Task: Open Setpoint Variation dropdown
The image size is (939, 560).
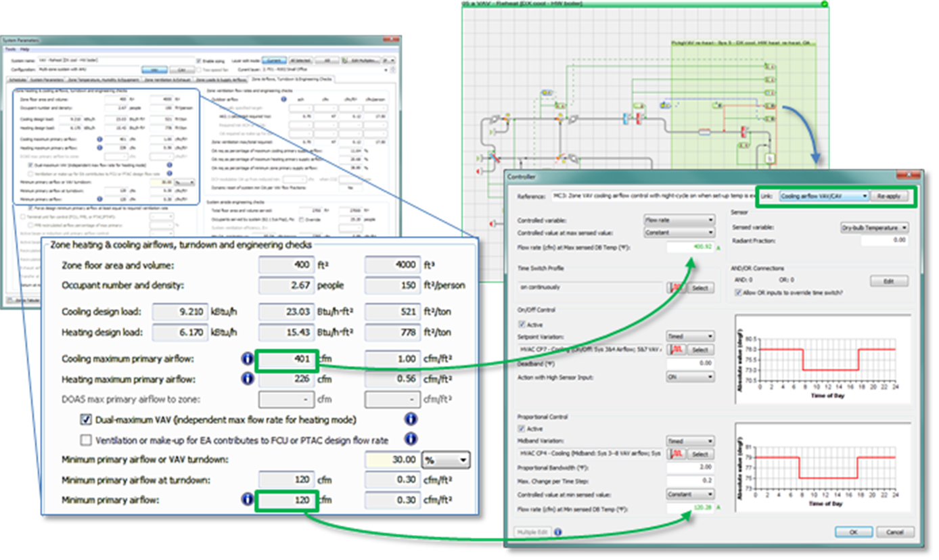Action: (x=690, y=336)
